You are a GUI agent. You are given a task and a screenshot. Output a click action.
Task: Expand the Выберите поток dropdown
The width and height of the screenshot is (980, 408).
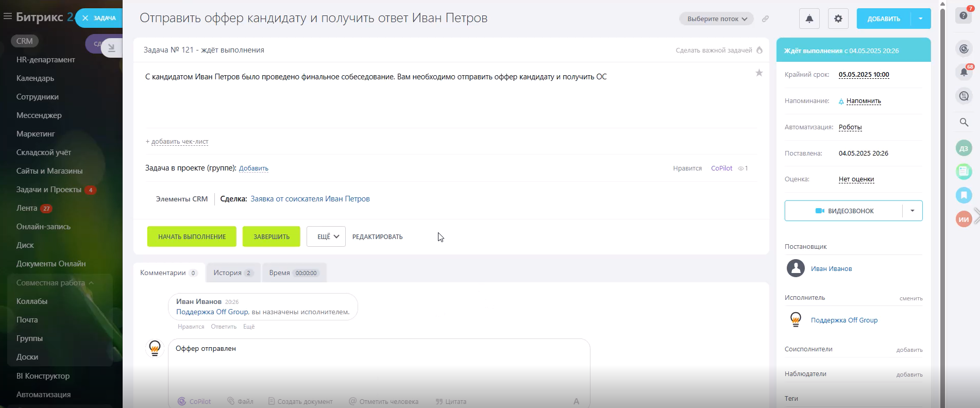point(716,19)
